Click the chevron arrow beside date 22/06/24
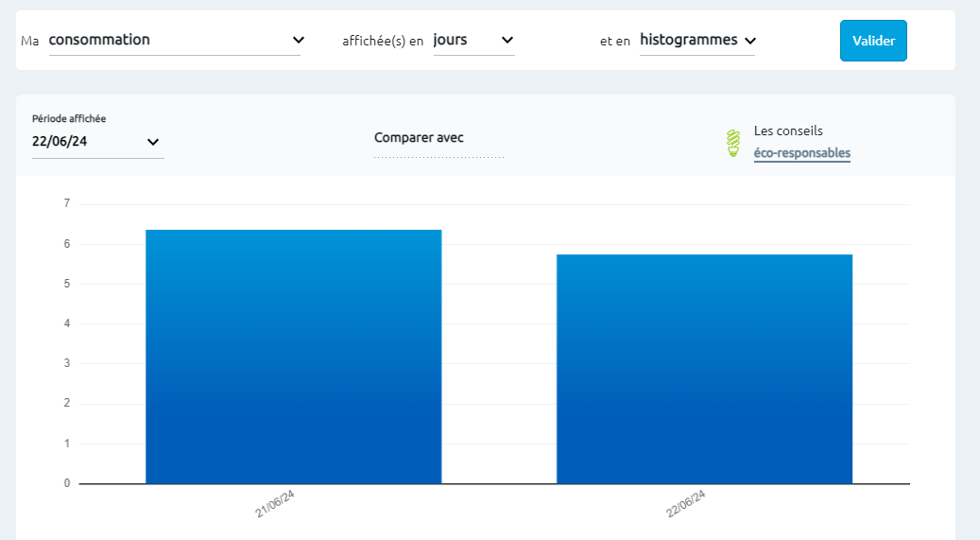The image size is (980, 540). pos(153,142)
